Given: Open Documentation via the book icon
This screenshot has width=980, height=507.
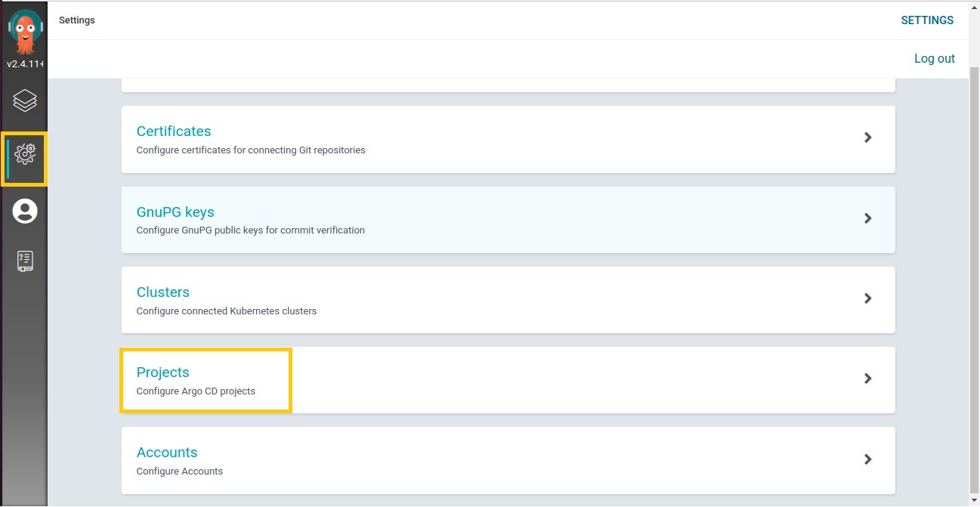Looking at the screenshot, I should pos(25,261).
